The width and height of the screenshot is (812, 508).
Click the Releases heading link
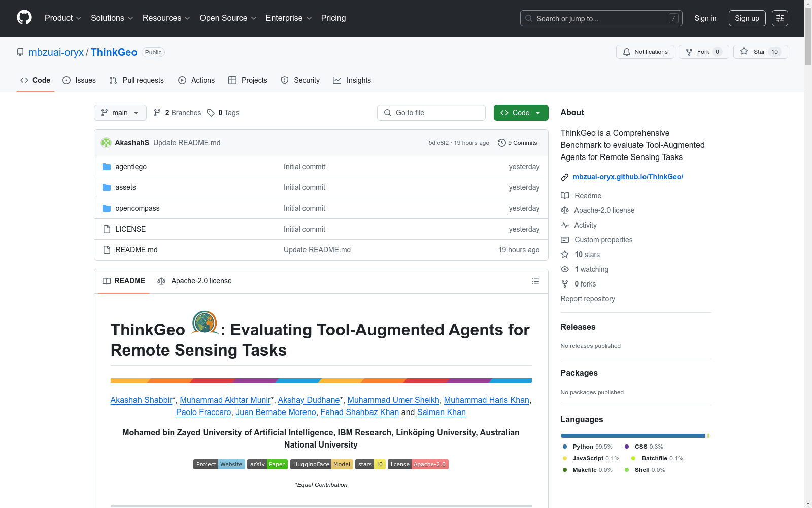pyautogui.click(x=578, y=327)
